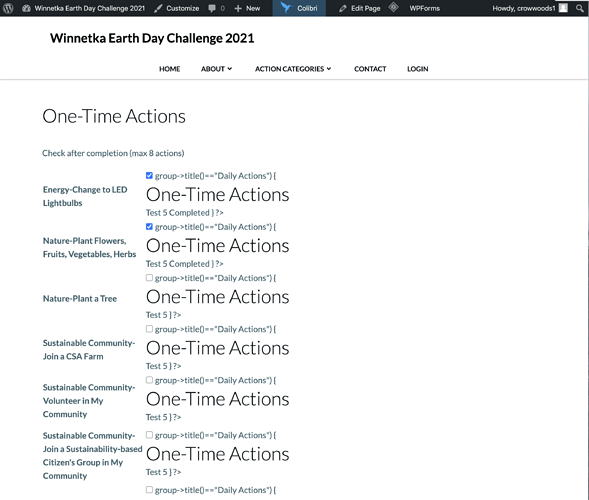Click the crowwoods1 user avatar
589x500 pixels.
(563, 8)
